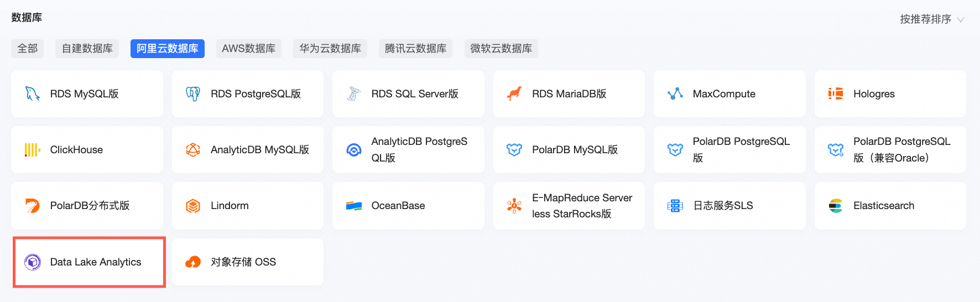Screen dimensions: 980x302
Task: Choose the RDS PostgreSQL版 card
Action: (x=248, y=93)
